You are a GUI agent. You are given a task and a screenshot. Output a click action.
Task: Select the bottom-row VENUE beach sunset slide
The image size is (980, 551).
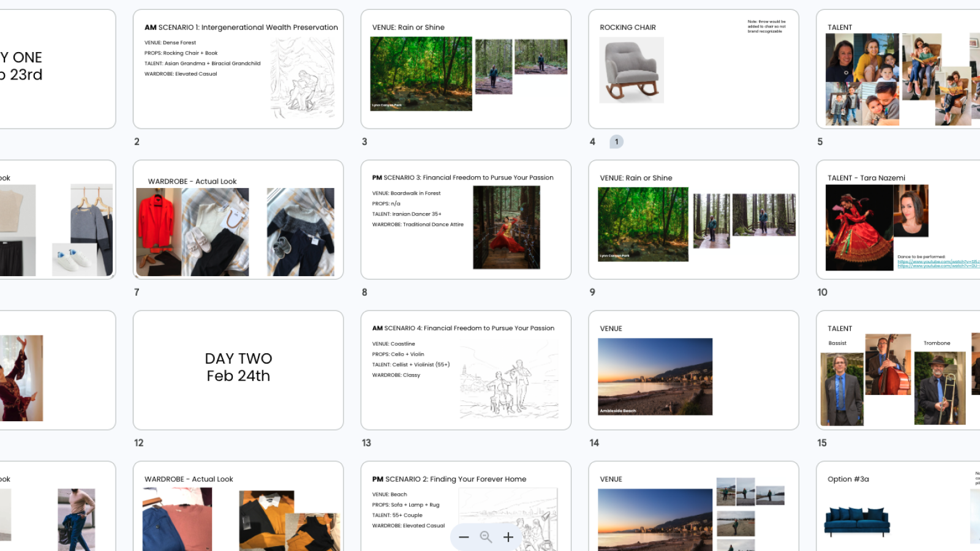[693, 506]
